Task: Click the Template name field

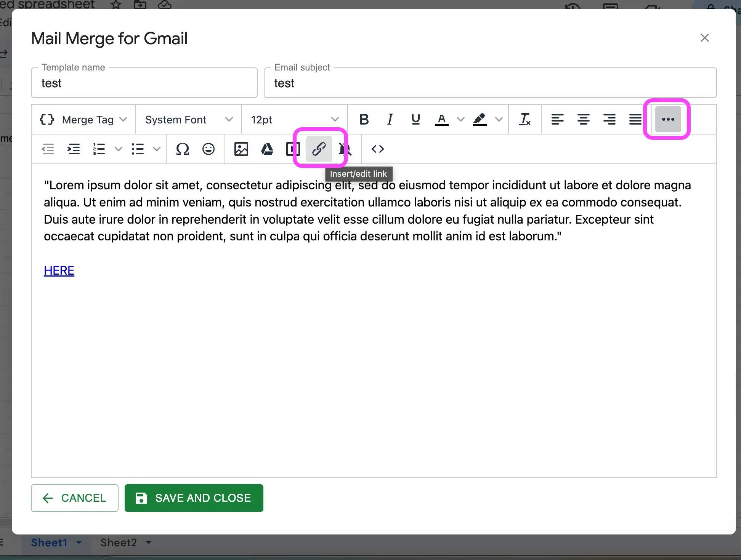Action: (144, 83)
